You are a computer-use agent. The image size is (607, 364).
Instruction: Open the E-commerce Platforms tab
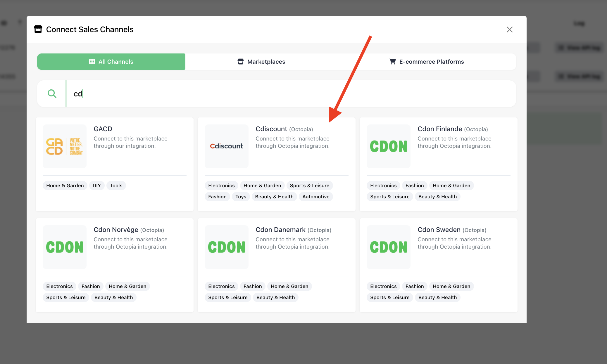click(x=427, y=62)
